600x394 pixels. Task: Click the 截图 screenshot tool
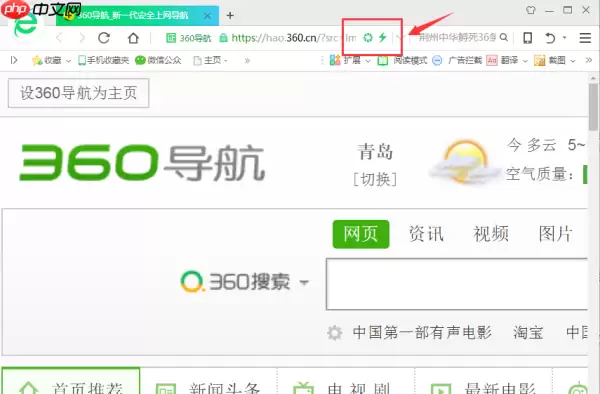pos(550,60)
